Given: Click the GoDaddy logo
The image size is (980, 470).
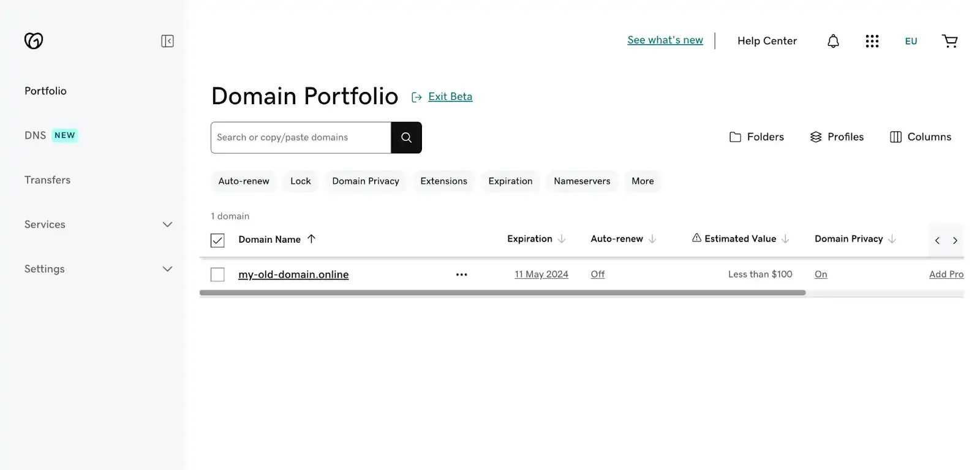Looking at the screenshot, I should tap(34, 40).
